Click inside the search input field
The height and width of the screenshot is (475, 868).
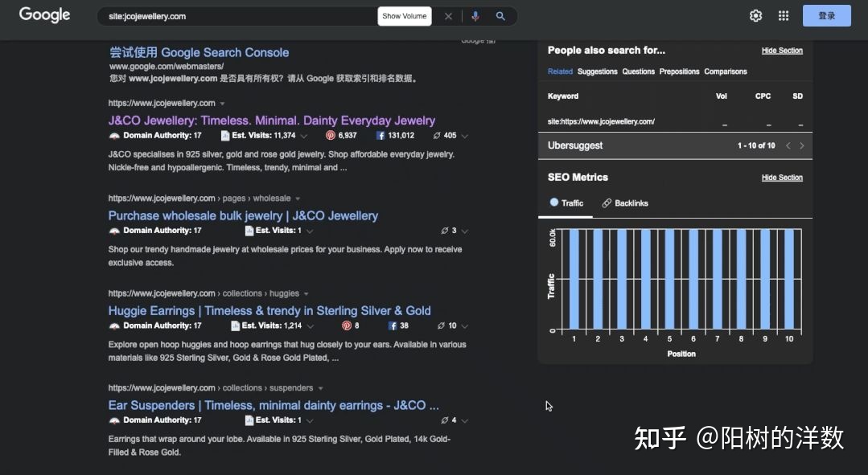click(241, 16)
